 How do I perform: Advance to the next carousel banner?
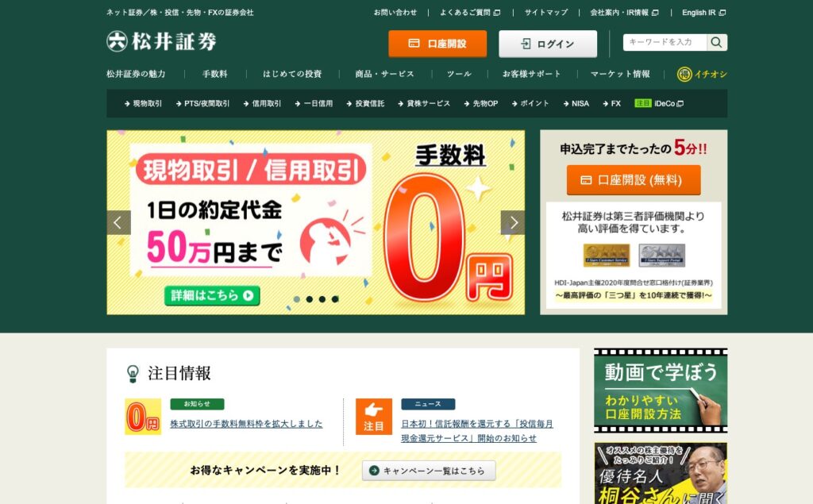(x=513, y=222)
